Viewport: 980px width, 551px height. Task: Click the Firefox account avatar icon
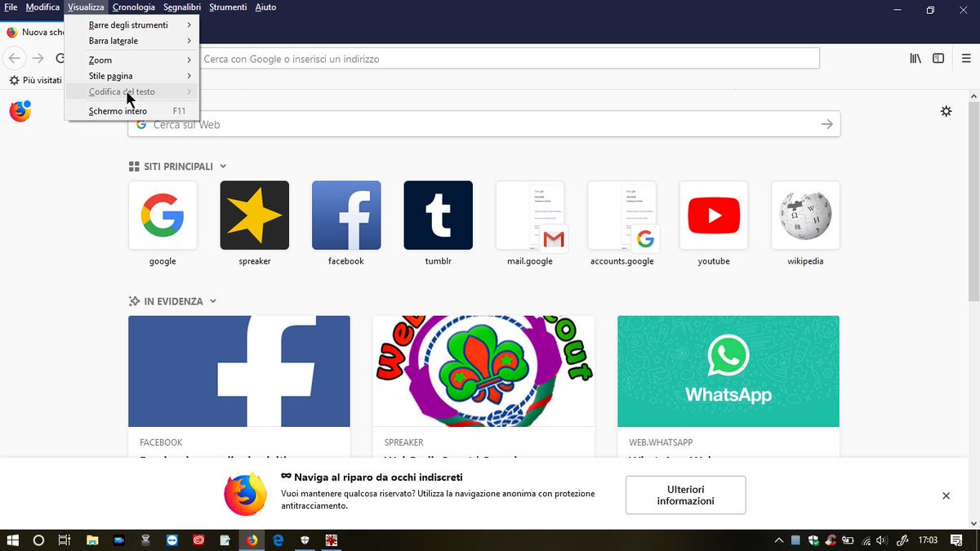tap(20, 111)
